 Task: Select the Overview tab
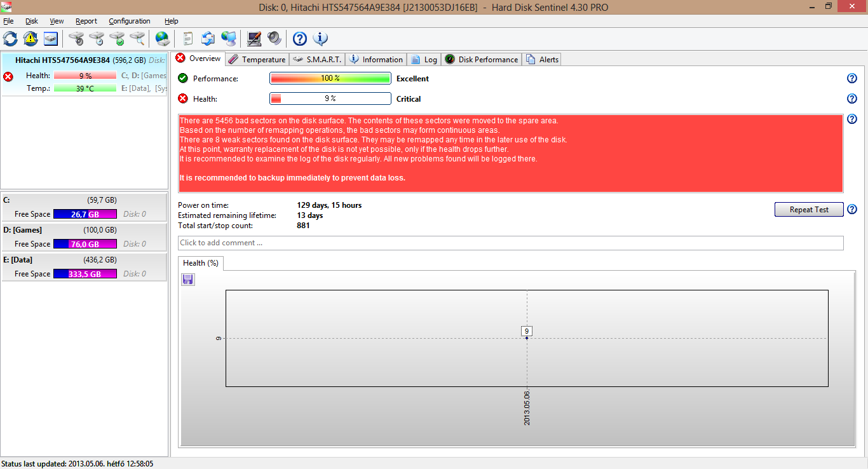tap(198, 58)
